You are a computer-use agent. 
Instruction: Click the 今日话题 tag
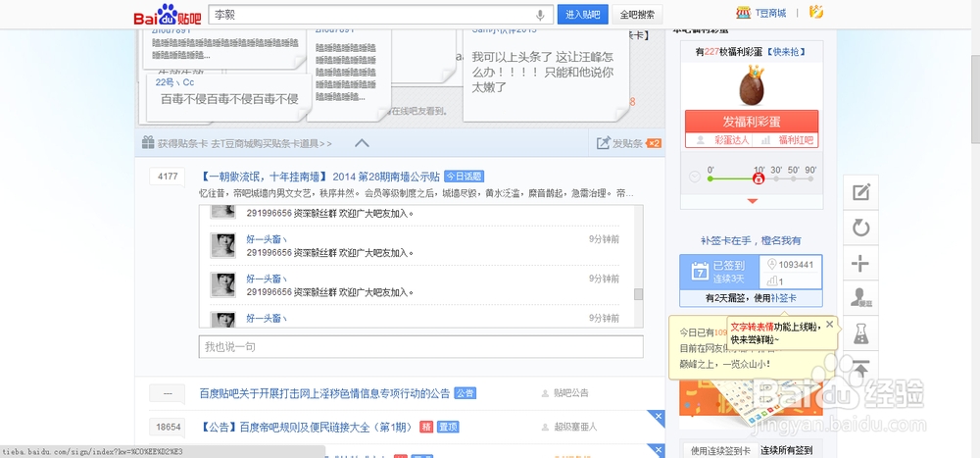465,177
